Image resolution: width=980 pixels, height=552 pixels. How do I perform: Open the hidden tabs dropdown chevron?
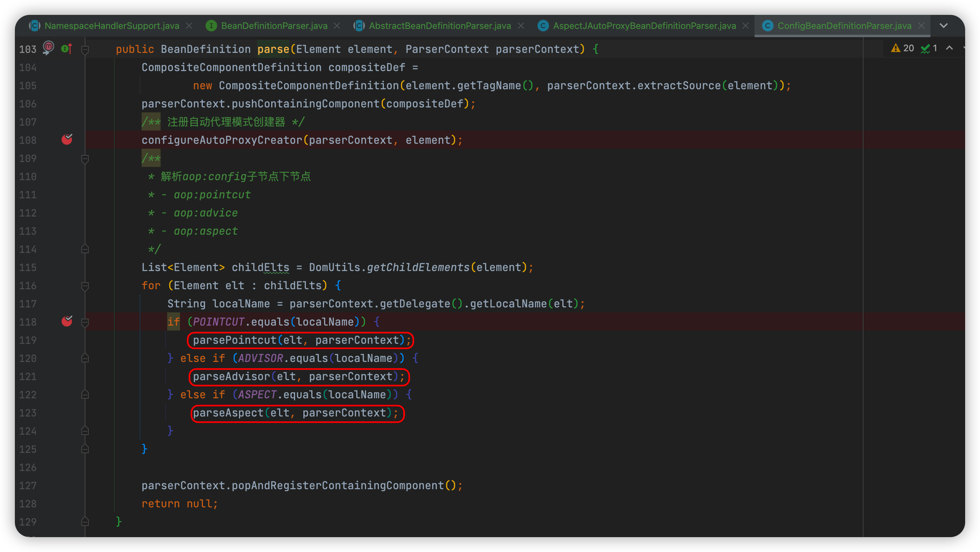click(x=943, y=26)
